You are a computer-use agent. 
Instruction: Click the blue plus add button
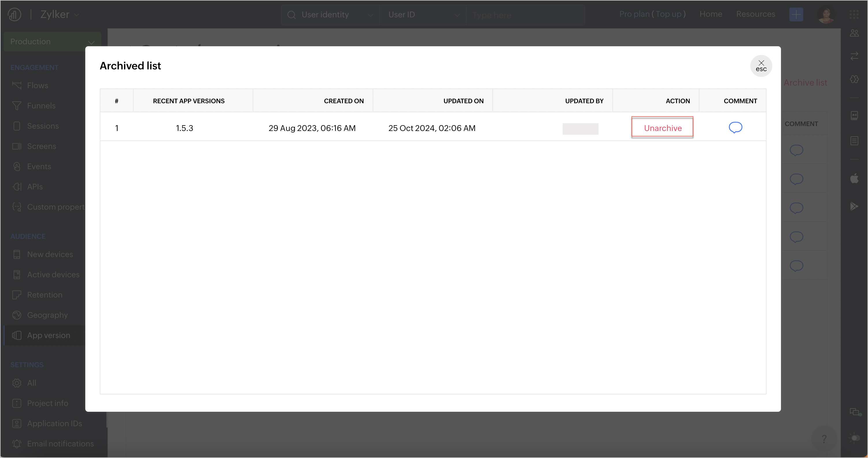coord(796,14)
